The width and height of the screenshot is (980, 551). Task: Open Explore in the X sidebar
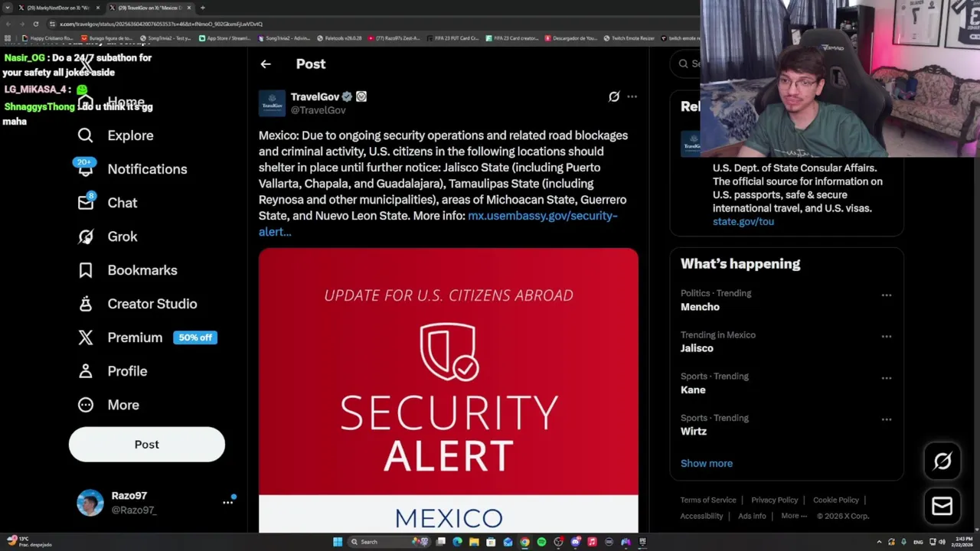point(116,135)
